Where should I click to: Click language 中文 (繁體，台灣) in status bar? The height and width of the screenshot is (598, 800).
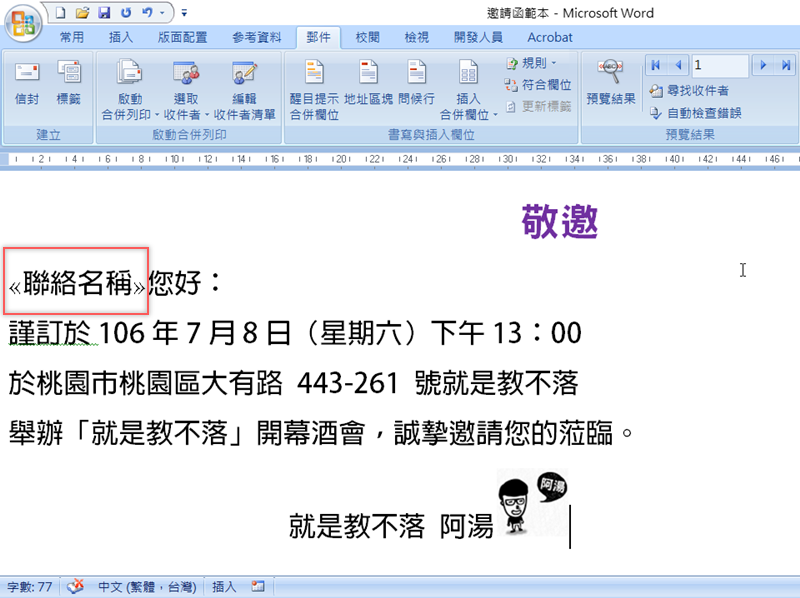point(147,587)
